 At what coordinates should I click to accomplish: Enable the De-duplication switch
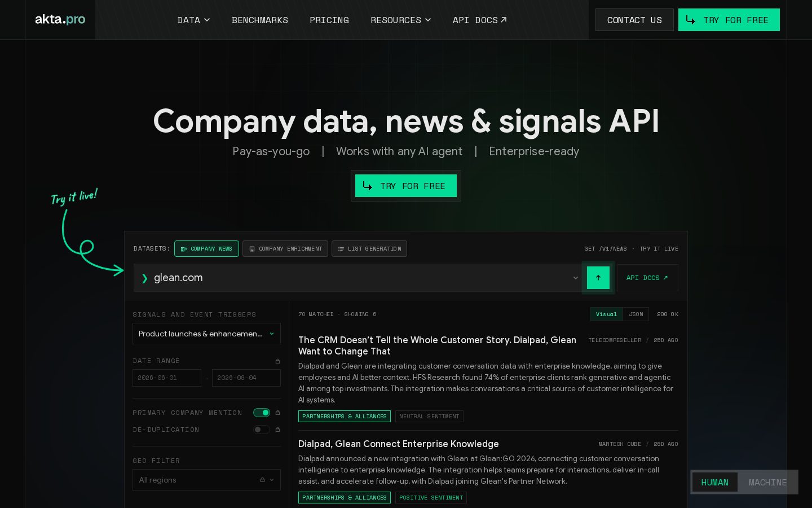[262, 430]
